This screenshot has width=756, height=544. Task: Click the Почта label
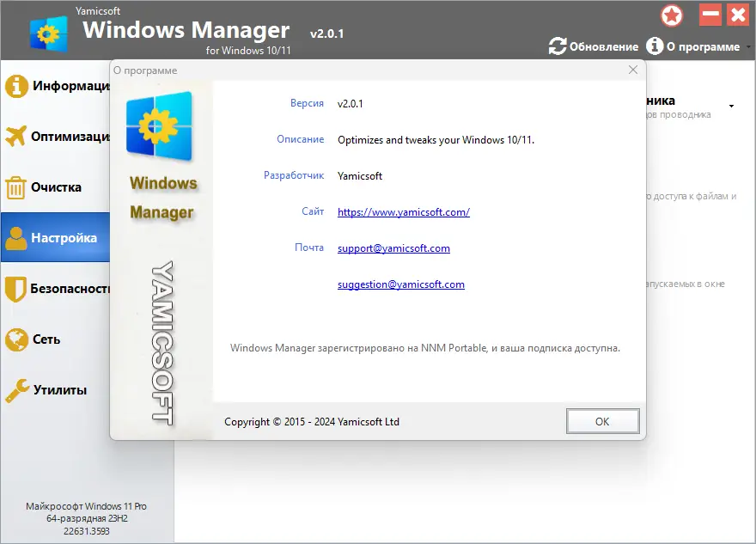[309, 248]
